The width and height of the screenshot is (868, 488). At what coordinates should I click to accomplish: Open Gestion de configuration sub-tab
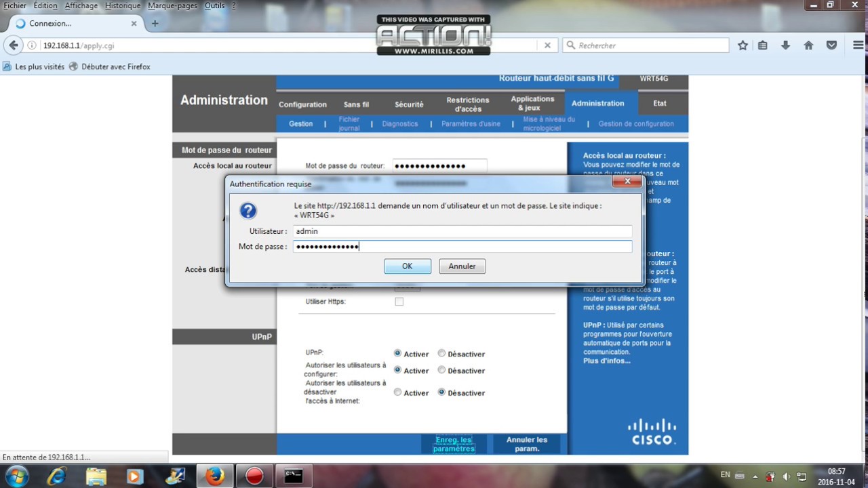[636, 124]
